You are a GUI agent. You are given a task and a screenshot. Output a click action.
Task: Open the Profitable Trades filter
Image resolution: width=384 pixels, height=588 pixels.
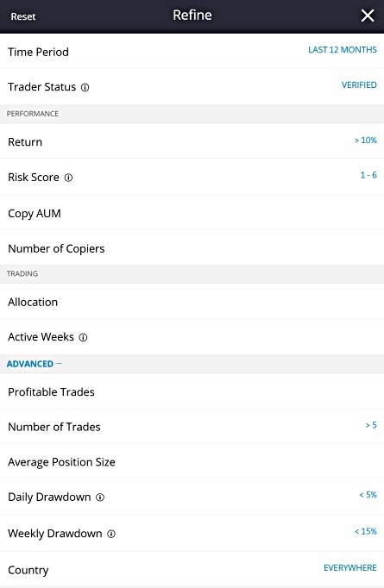[192, 391]
